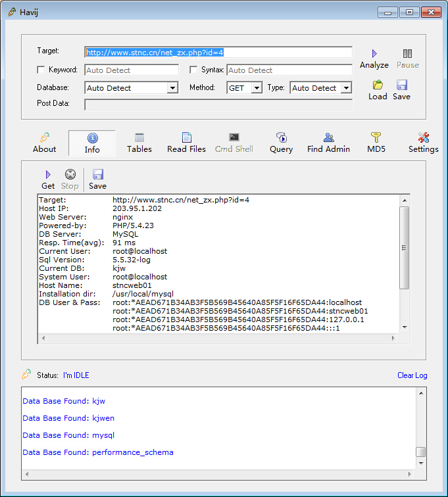
Task: Expand the Database dropdown
Action: pos(172,88)
